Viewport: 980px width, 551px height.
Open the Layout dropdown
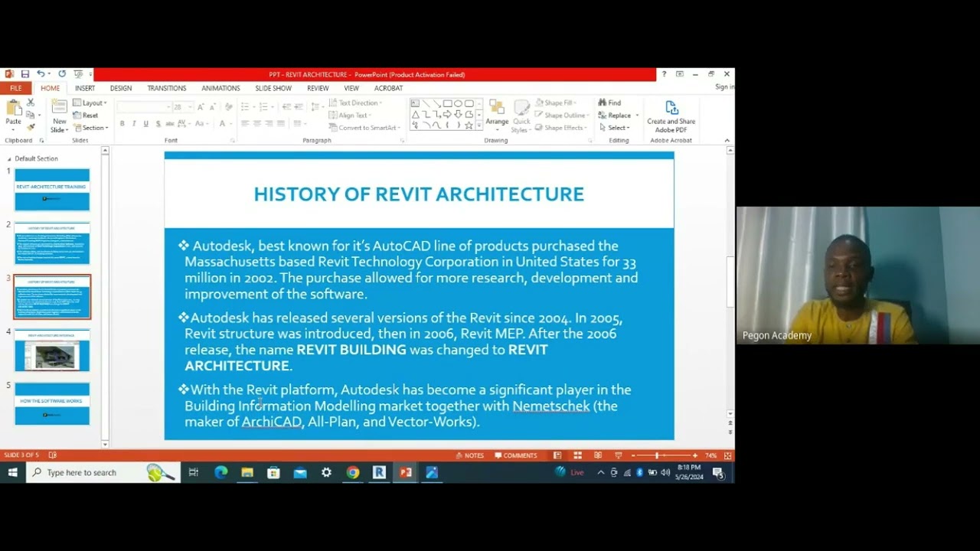[x=90, y=103]
